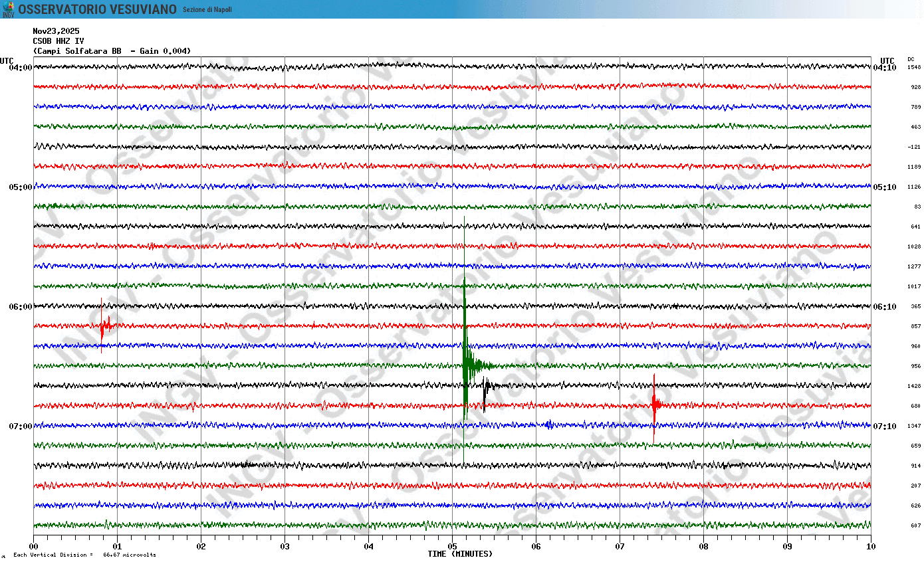Viewport: 924px width, 564px height.
Task: Click the 04:10 time label on right
Action: pos(884,67)
